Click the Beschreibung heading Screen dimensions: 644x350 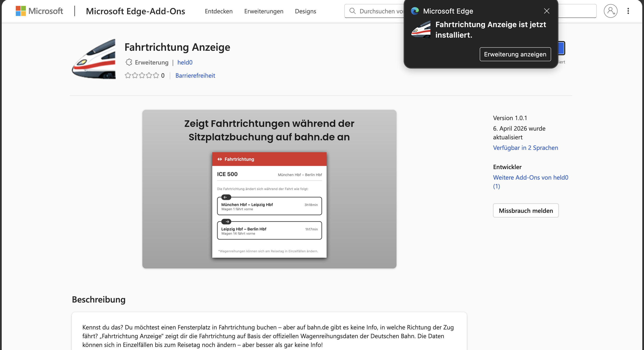pyautogui.click(x=99, y=299)
